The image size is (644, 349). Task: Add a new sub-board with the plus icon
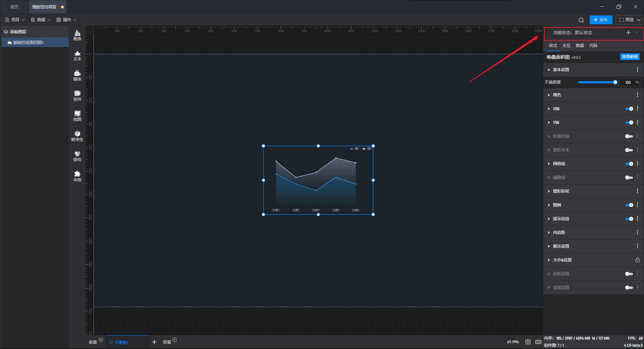click(x=154, y=342)
